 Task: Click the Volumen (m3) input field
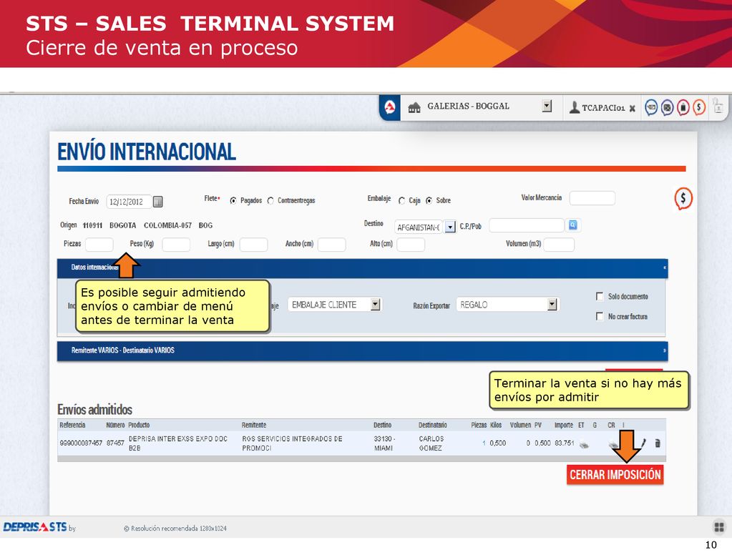tap(559, 244)
